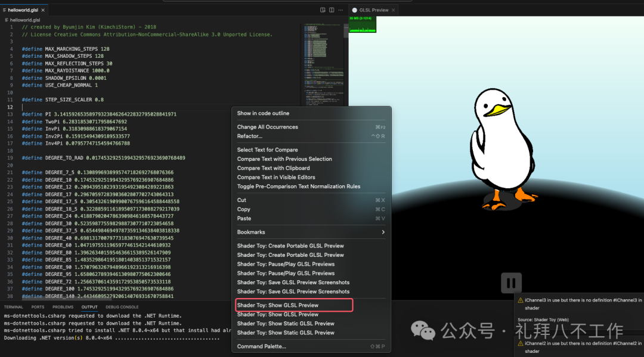Close the helloworld.glsl tab with its X
This screenshot has width=644, height=357.
[43, 10]
